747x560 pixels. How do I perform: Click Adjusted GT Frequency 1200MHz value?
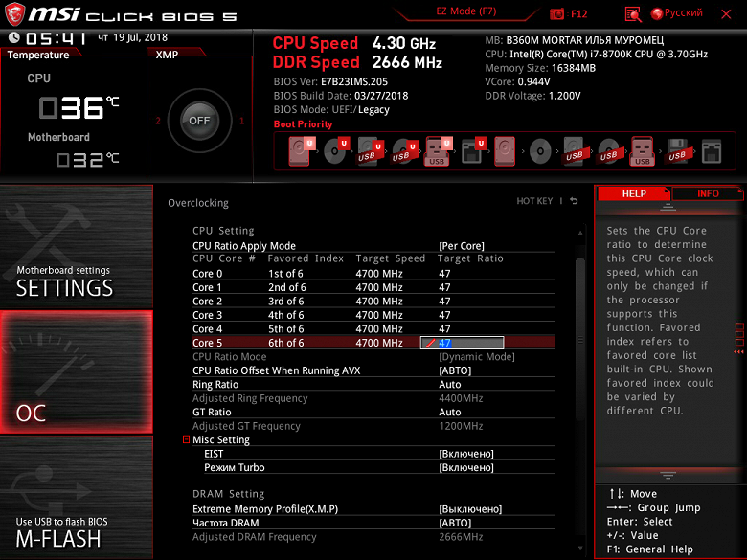pyautogui.click(x=461, y=426)
